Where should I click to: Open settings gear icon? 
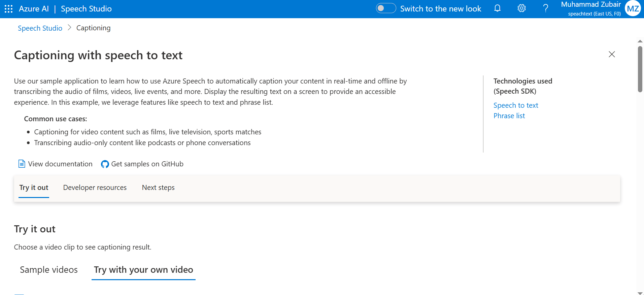click(521, 8)
